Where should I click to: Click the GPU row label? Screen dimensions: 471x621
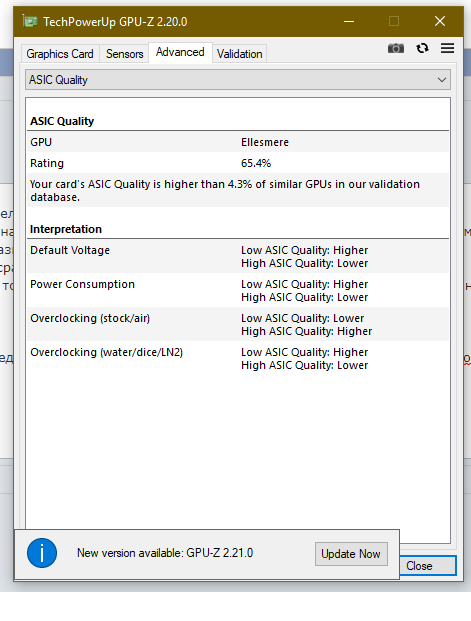(41, 142)
